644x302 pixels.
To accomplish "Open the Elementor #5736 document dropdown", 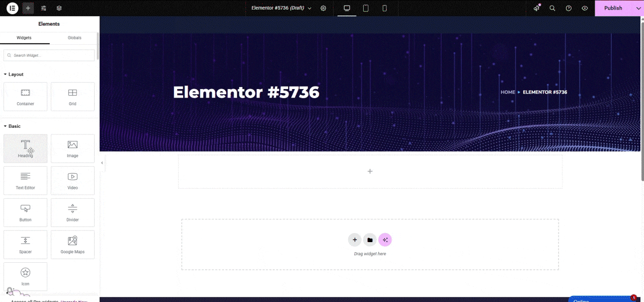I will click(281, 8).
